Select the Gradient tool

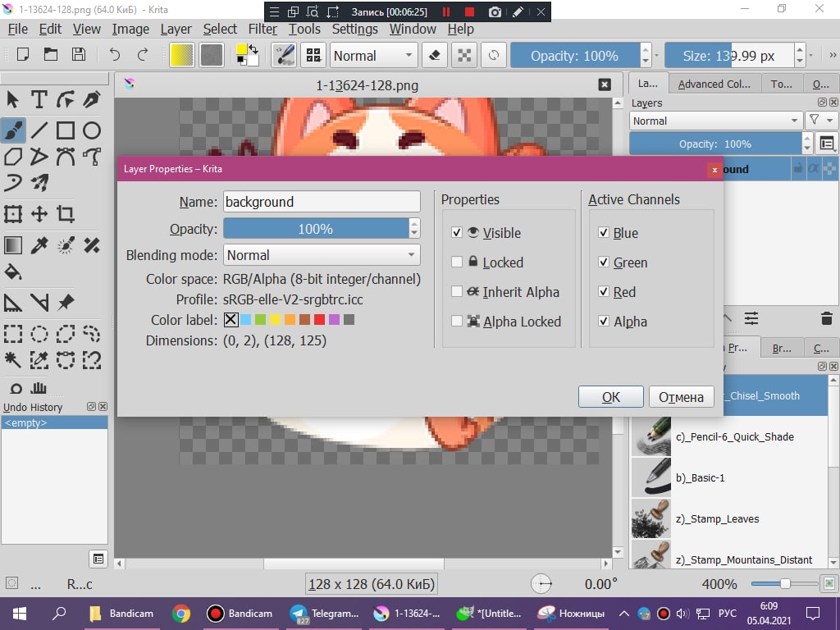(x=13, y=245)
